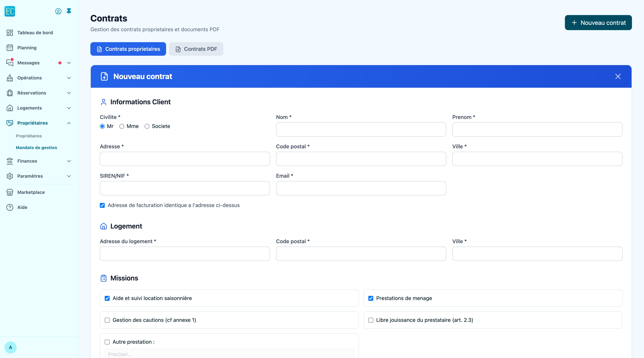Select the Mme civility option
This screenshot has height=358, width=644.
[x=122, y=126]
